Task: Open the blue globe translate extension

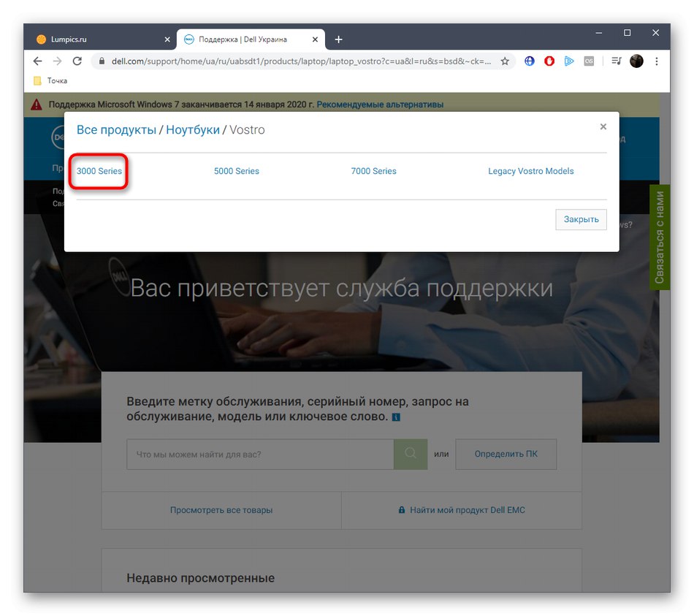Action: 529,61
